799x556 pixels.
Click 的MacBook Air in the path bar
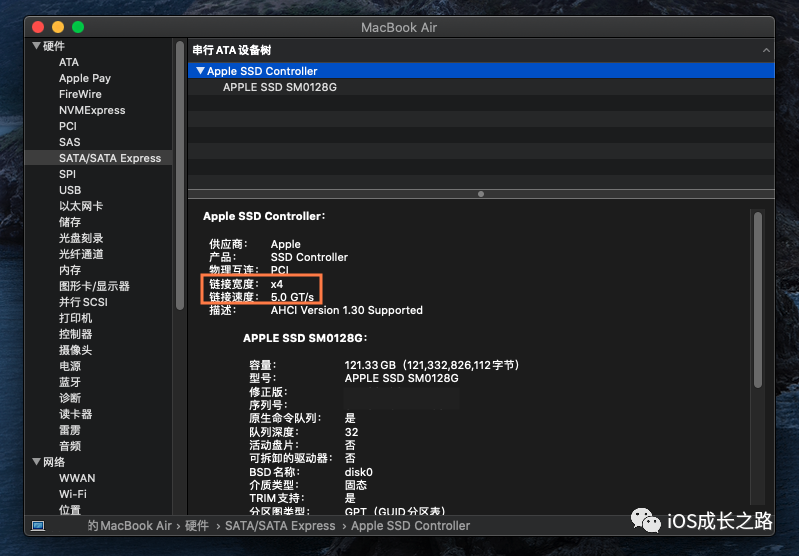tap(129, 525)
